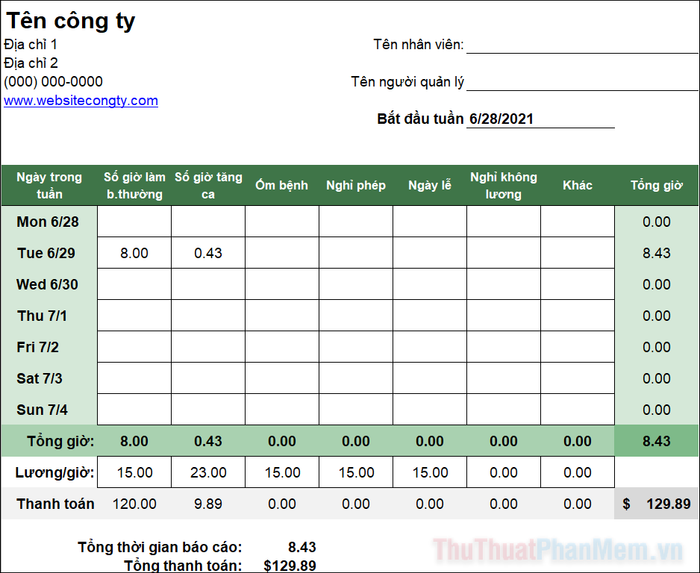
Task: Select Thanh toán overtime pay 9.89
Action: [x=208, y=504]
